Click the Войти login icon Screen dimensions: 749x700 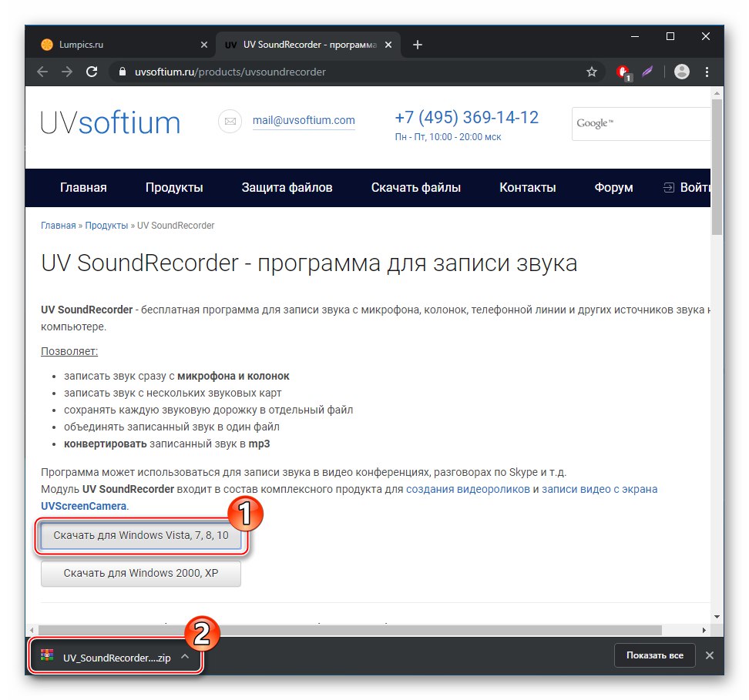(669, 188)
